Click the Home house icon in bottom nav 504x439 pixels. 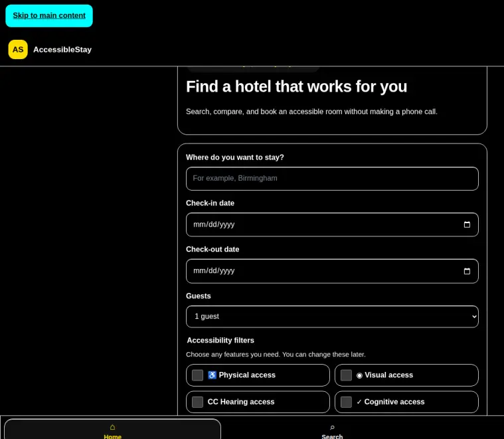point(112,427)
